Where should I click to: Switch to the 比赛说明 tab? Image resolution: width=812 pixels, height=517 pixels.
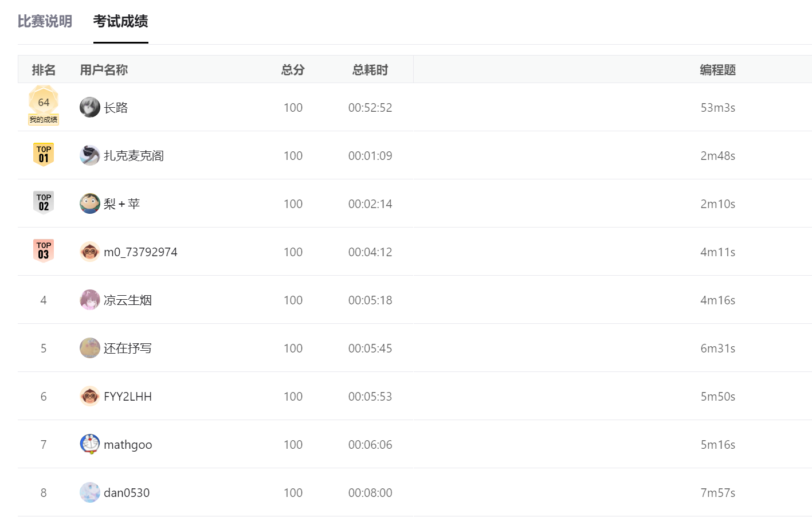(x=45, y=21)
